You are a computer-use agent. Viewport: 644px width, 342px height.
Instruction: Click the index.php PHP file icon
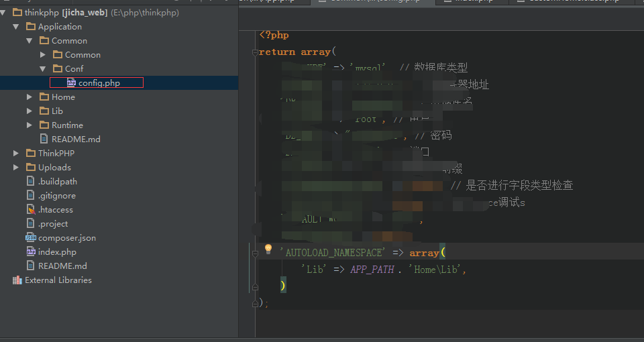pos(31,251)
